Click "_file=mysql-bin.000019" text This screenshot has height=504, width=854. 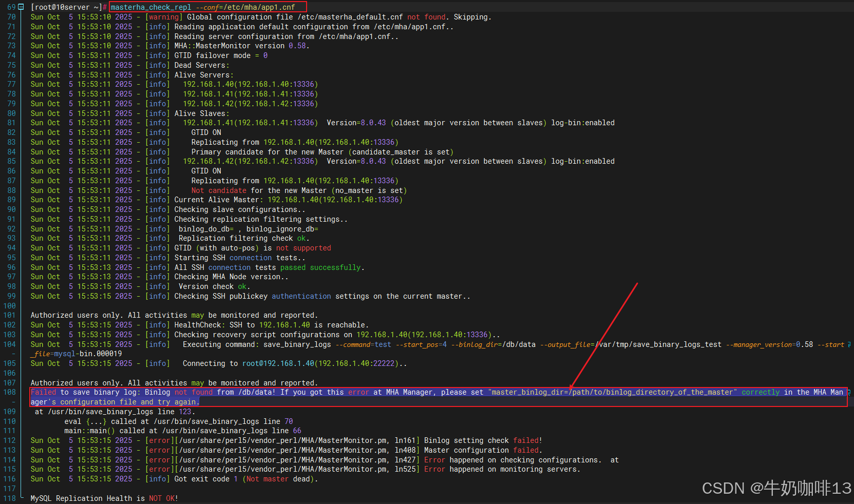[76, 354]
